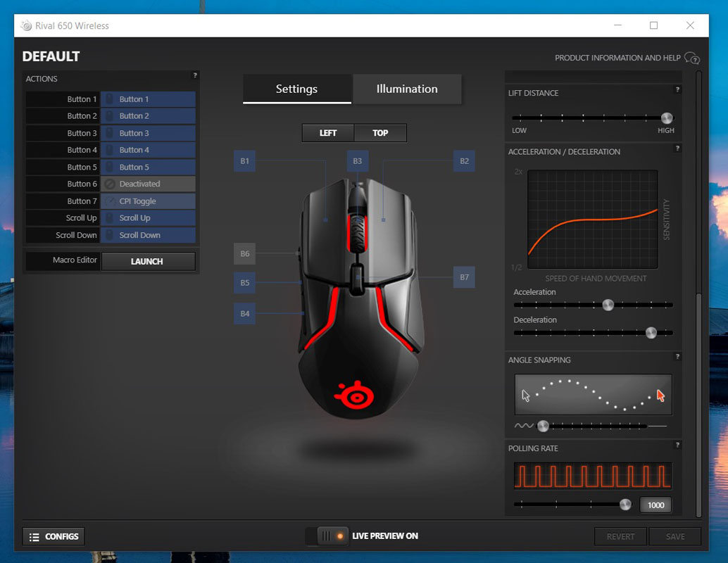Click the settings panel vertical scrollbar

(698, 404)
